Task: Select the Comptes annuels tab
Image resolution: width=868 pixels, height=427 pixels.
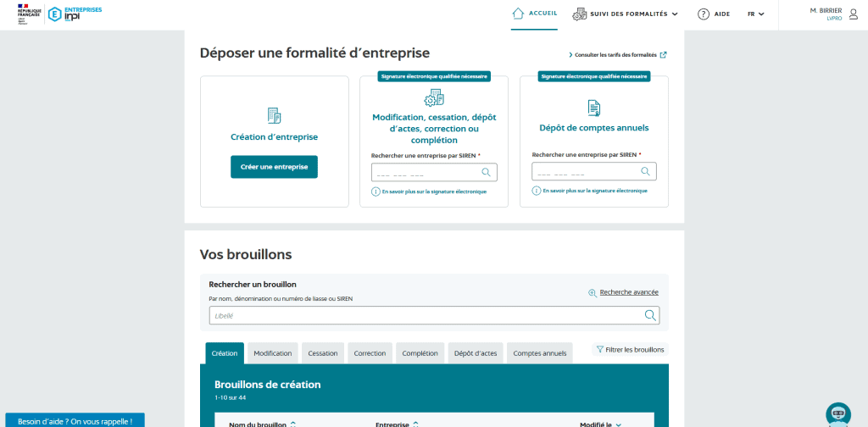Action: (539, 353)
